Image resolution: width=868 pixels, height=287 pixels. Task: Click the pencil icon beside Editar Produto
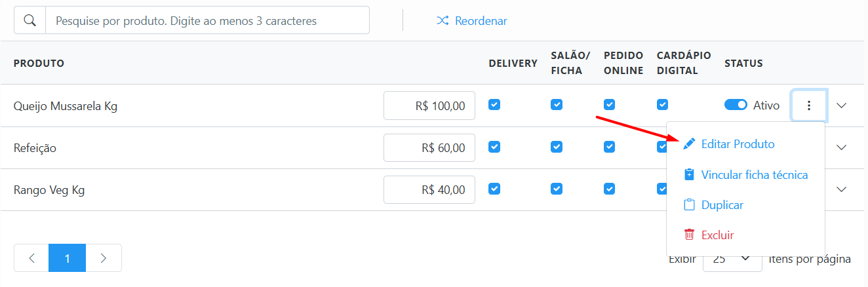[689, 144]
